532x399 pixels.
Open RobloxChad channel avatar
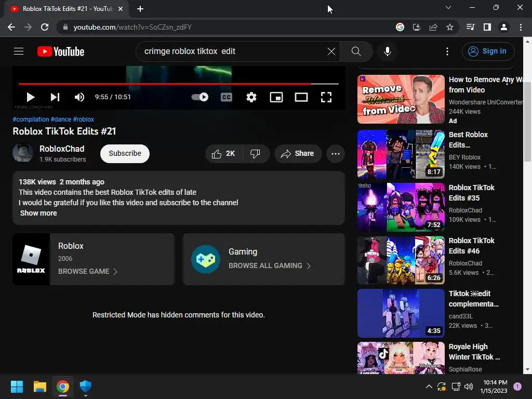(x=23, y=153)
